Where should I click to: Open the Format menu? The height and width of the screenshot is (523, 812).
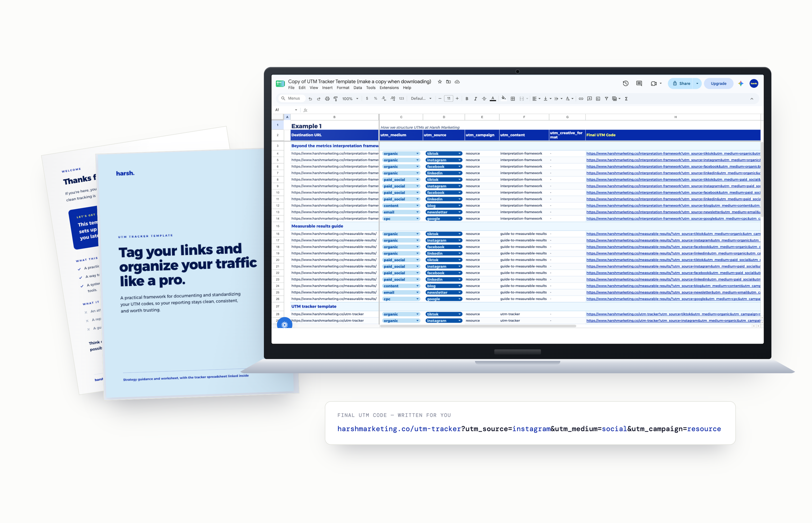(x=343, y=88)
